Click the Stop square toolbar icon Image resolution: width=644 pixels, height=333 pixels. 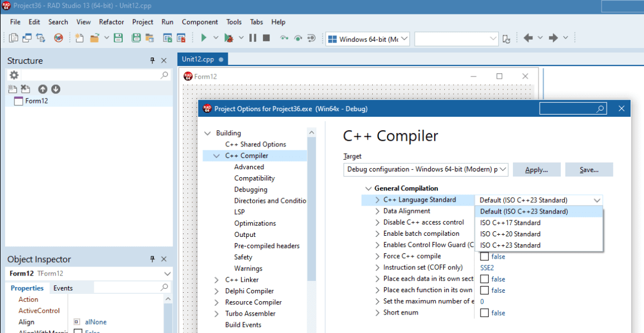pos(266,38)
